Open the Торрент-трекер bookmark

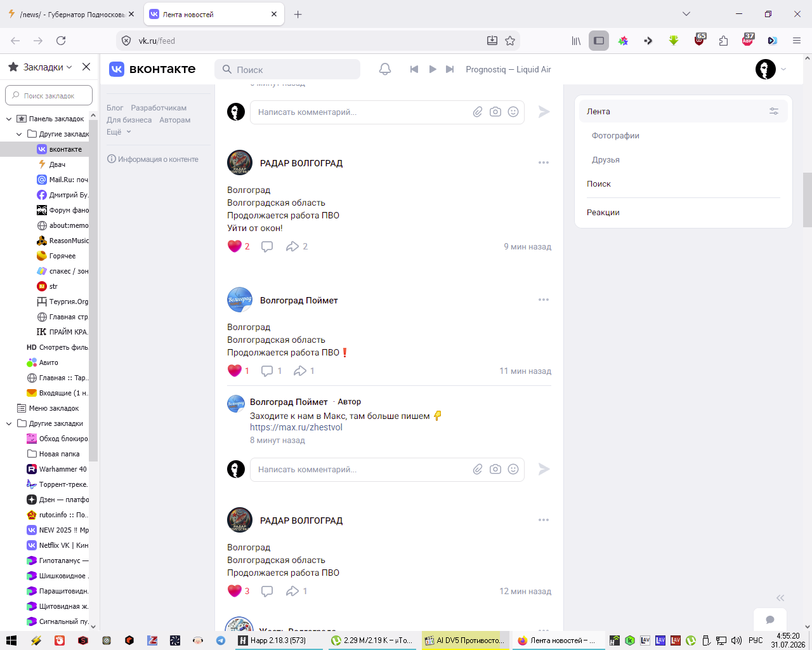coord(57,484)
